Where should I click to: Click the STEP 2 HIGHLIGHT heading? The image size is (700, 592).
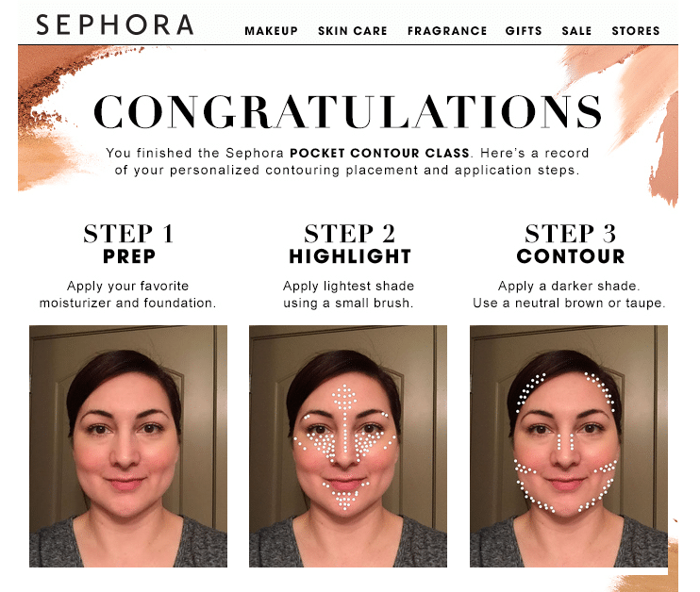click(x=350, y=244)
